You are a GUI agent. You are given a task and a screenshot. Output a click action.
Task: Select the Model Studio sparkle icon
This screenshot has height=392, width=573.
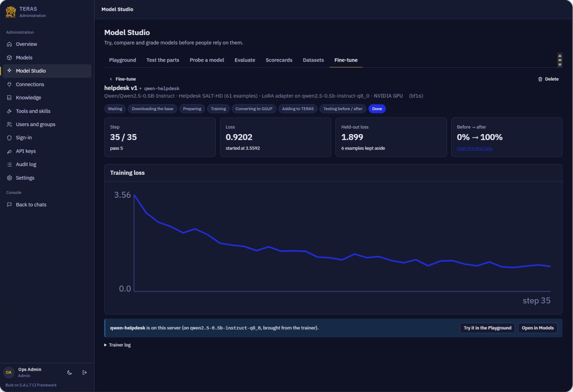pyautogui.click(x=9, y=71)
